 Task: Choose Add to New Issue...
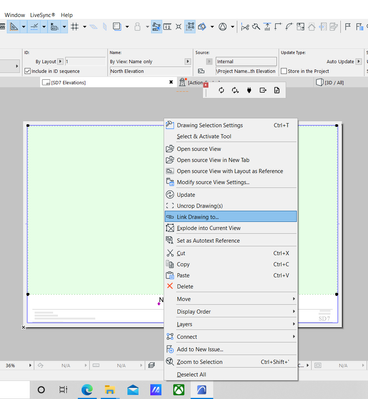click(231, 349)
